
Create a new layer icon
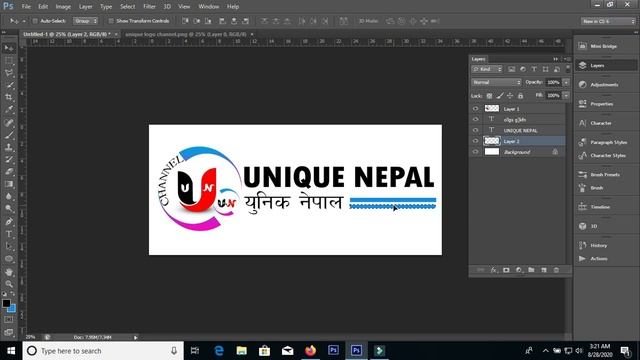tap(544, 270)
